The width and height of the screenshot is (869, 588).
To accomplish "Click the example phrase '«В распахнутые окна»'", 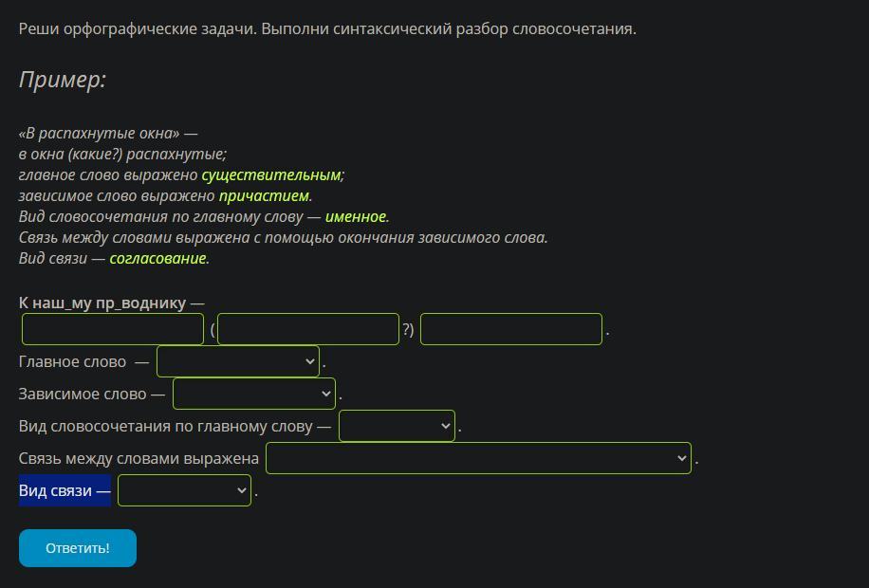I will click(x=99, y=134).
